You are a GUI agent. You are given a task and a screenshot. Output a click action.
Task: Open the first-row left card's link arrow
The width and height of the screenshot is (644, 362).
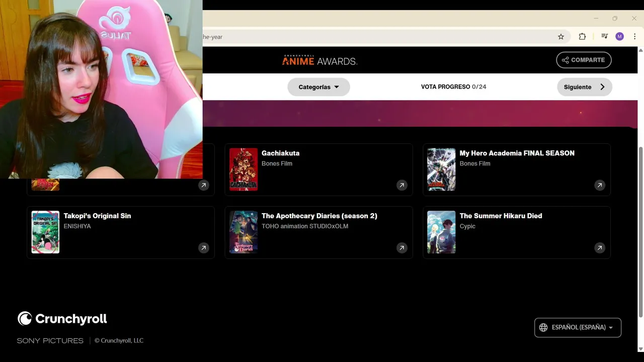pyautogui.click(x=203, y=186)
